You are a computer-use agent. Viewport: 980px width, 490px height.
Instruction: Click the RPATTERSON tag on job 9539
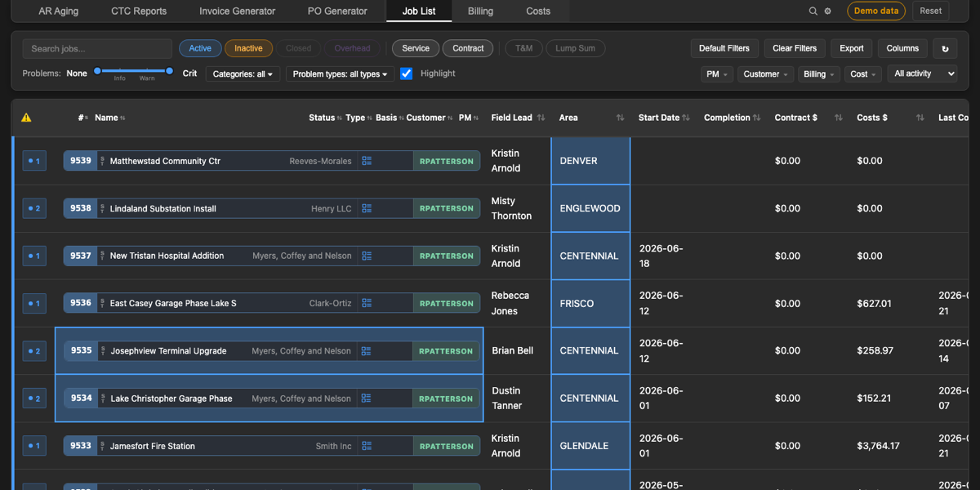click(447, 161)
